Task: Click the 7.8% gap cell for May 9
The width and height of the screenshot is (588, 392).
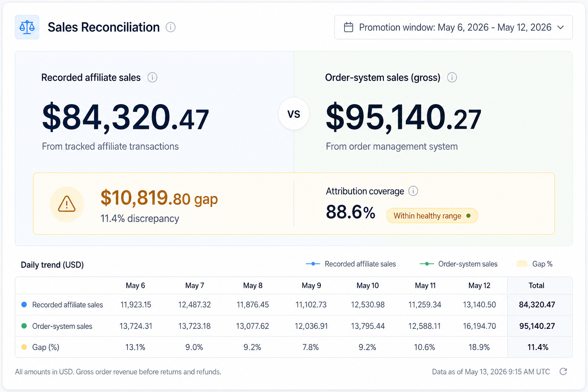Action: tap(310, 347)
